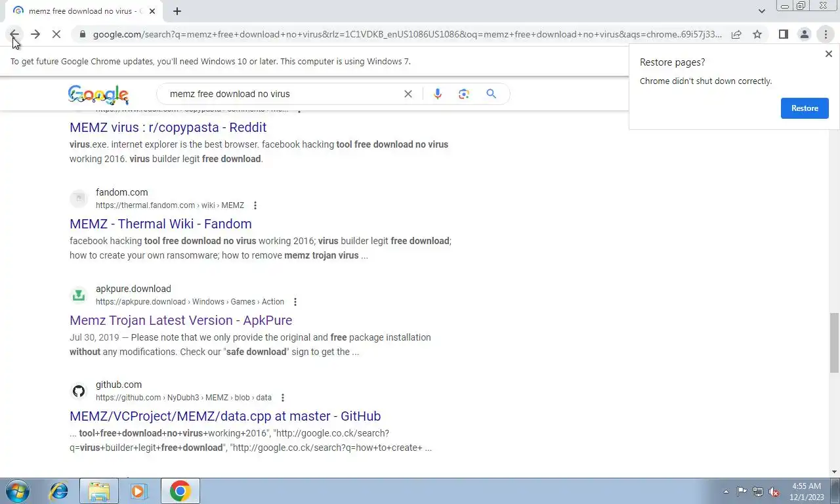The height and width of the screenshot is (504, 840).
Task: Go to Google home via logo
Action: pyautogui.click(x=98, y=94)
